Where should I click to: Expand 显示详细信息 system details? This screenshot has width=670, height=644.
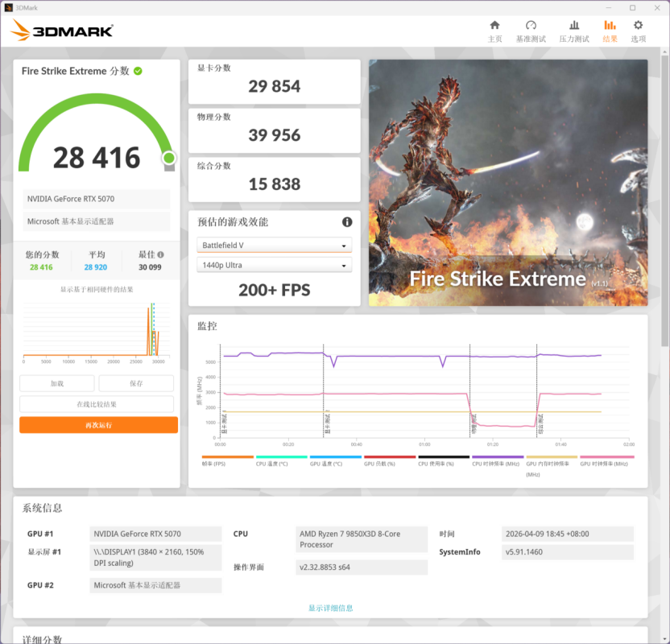pos(330,608)
